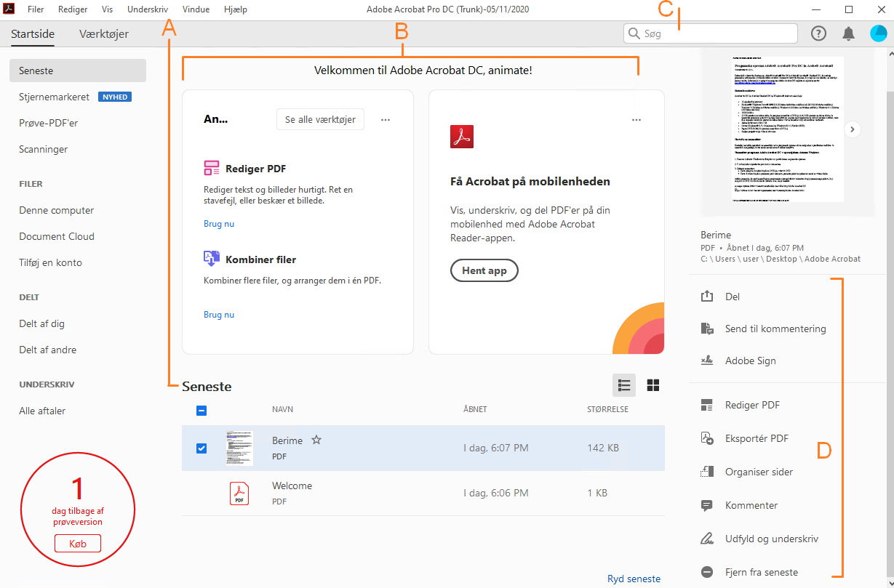Viewport: 894px width, 588px height.
Task: Click Brug nu under Rediger PDF
Action: click(x=219, y=224)
